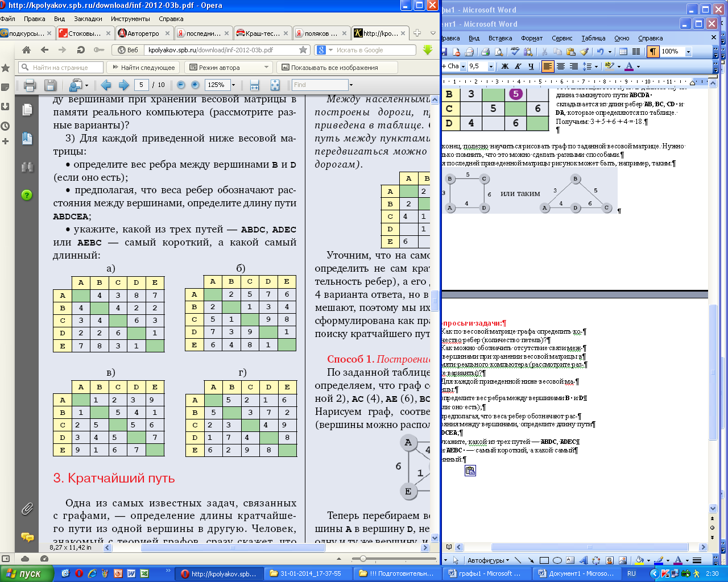Open PDF attachments paperclip panel
Viewport: 728px width, 582px height.
coord(27,509)
